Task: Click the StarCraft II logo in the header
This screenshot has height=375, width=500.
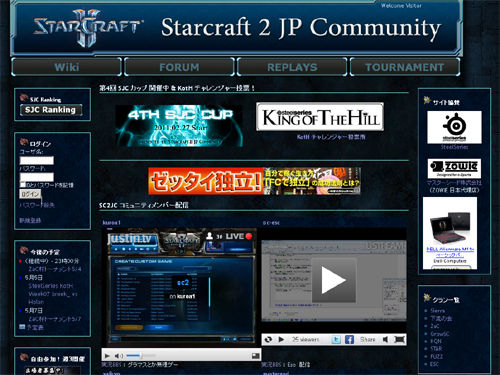Action: (x=87, y=27)
